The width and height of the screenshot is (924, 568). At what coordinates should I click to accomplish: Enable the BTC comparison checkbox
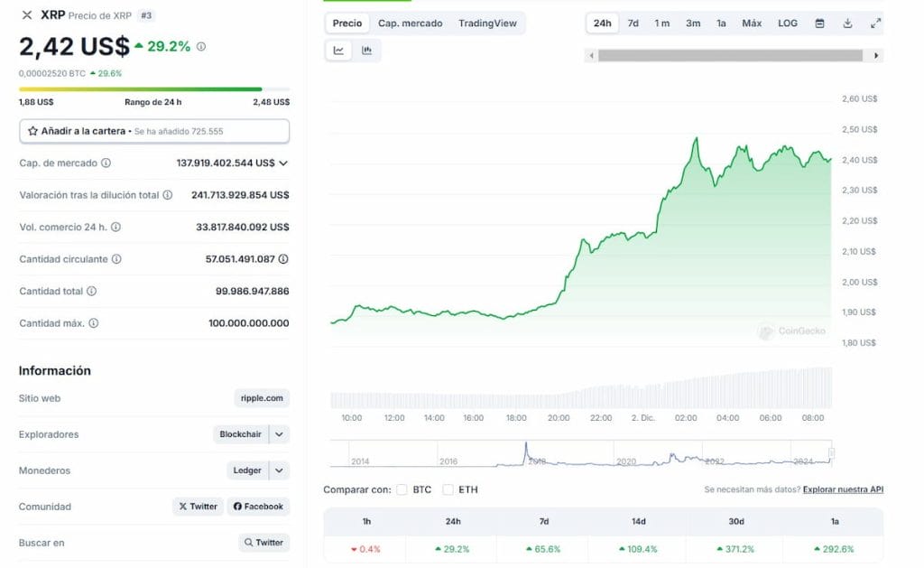point(401,489)
